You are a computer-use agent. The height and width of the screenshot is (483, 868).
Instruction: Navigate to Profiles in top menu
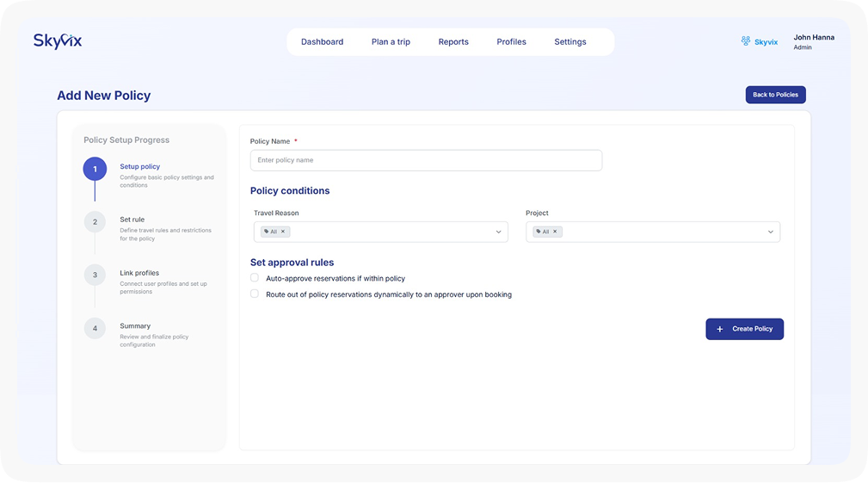coord(511,42)
